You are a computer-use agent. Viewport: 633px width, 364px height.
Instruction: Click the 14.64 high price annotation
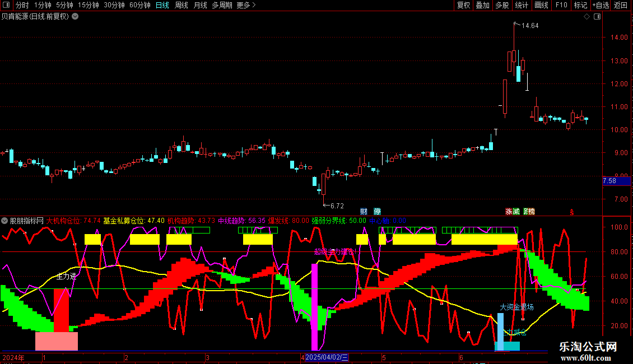point(530,26)
